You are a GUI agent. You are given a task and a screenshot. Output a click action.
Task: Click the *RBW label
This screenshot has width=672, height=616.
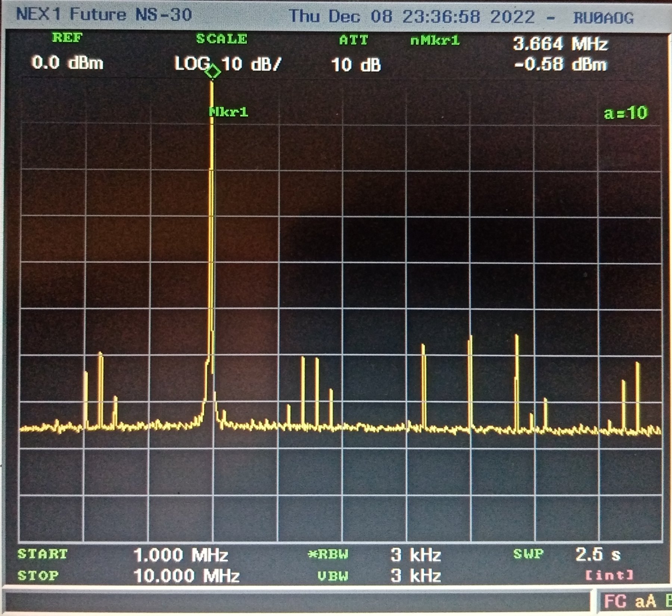(x=328, y=555)
